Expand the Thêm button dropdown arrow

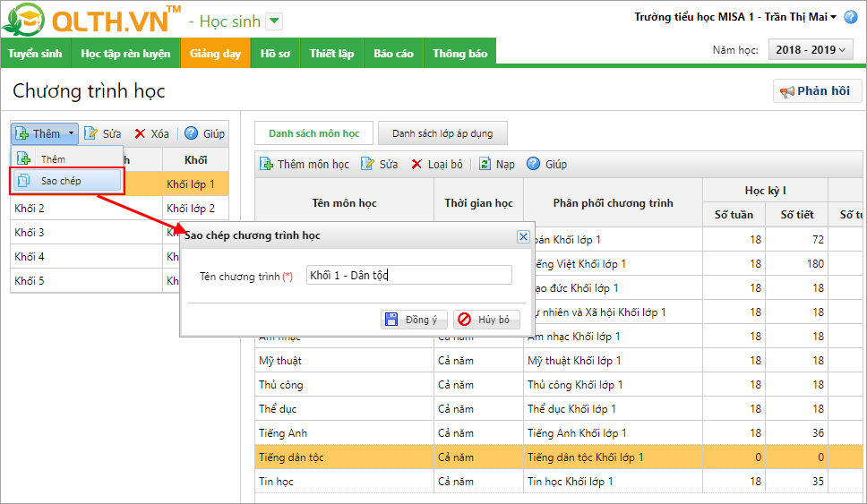[71, 133]
